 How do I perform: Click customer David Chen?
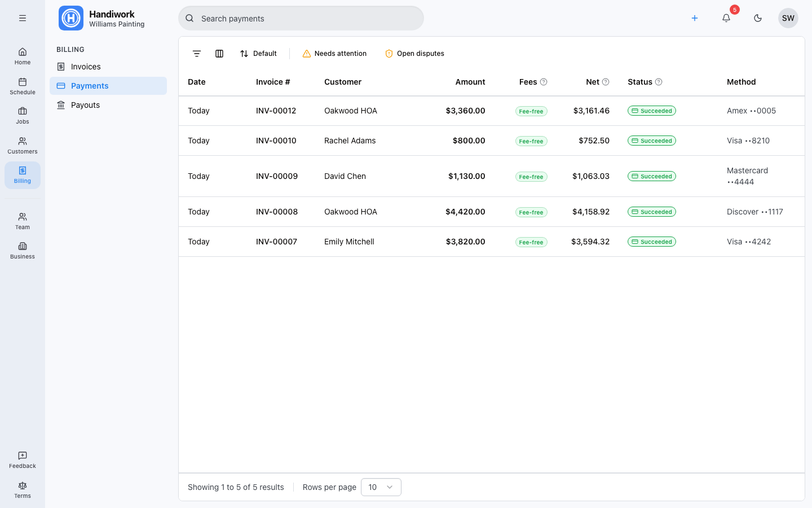[345, 176]
